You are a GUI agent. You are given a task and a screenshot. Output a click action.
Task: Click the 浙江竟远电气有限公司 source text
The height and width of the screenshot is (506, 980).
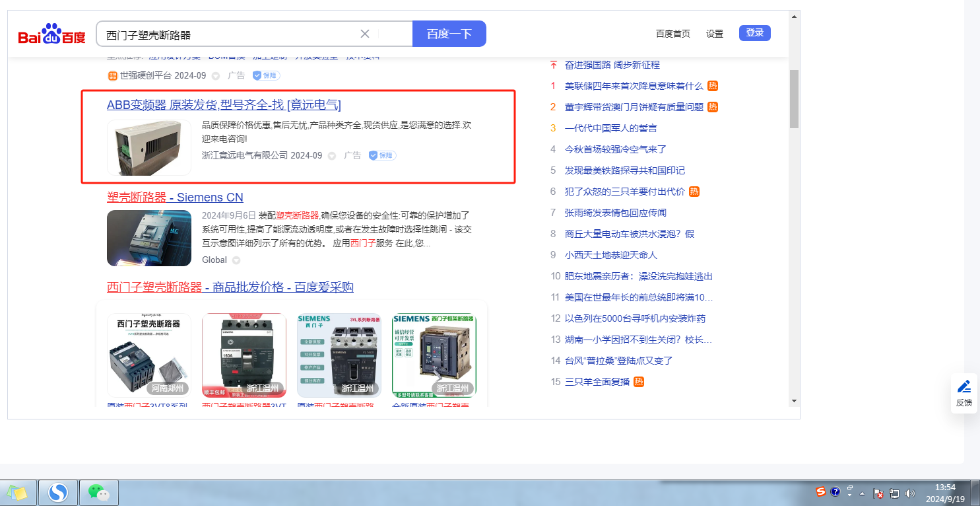tap(245, 156)
